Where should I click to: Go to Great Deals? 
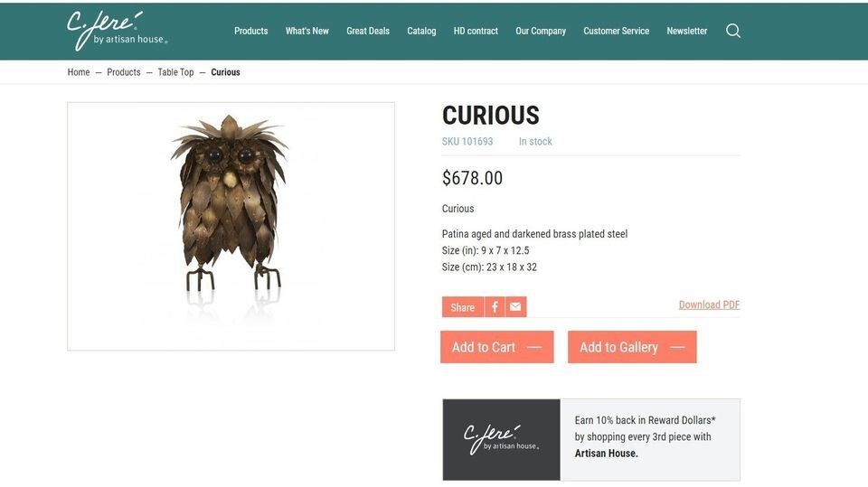(368, 31)
